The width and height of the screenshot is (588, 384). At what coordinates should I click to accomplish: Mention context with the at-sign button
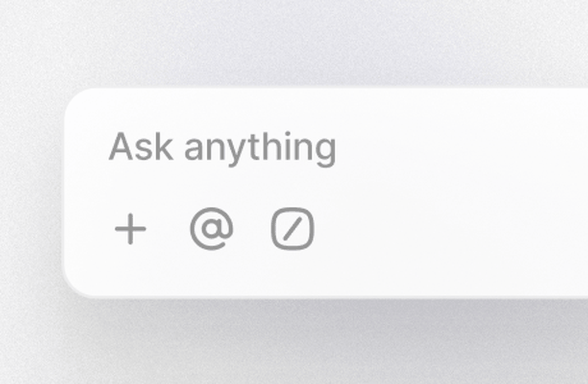pyautogui.click(x=211, y=229)
